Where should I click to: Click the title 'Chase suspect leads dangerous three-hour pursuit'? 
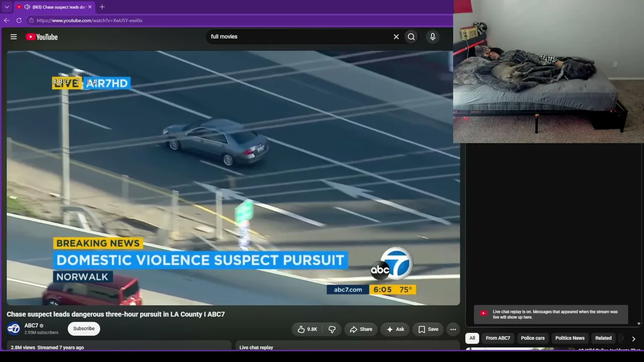(116, 314)
